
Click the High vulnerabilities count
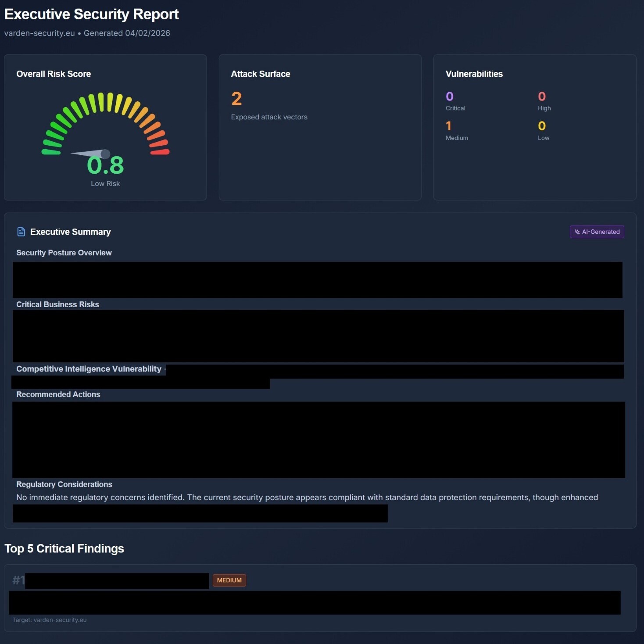coord(542,97)
